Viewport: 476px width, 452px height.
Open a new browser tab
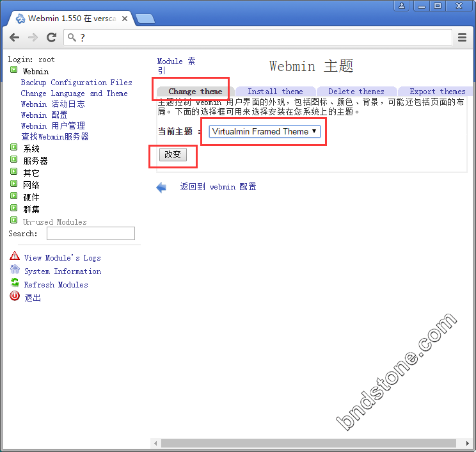click(x=145, y=19)
